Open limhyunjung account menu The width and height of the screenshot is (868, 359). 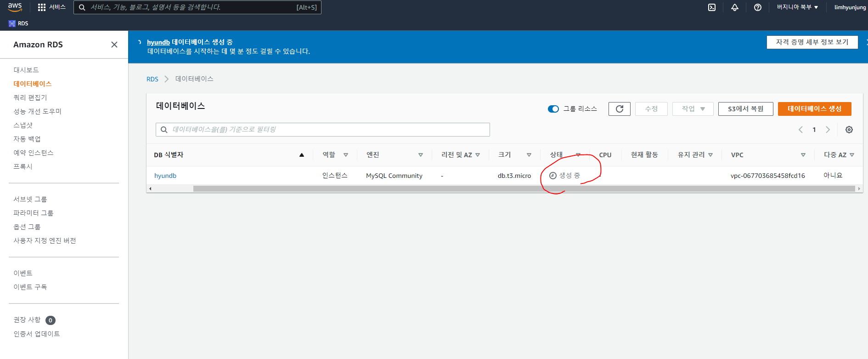(850, 7)
